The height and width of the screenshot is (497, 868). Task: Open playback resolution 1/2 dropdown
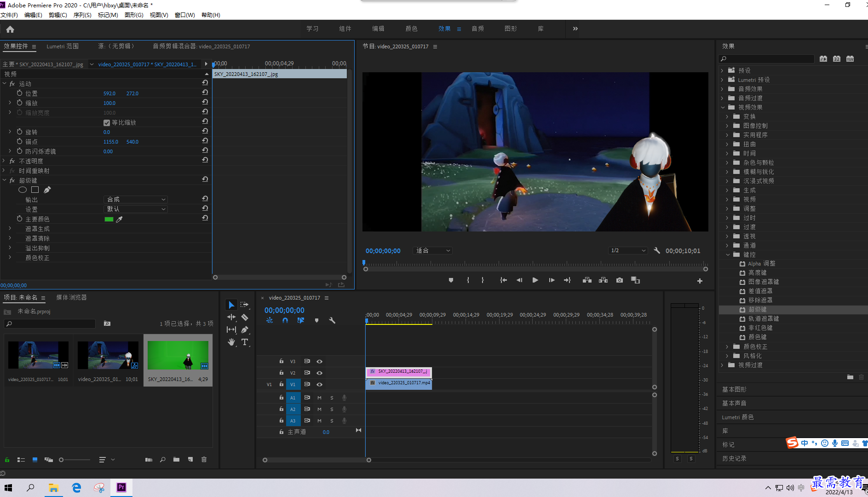coord(628,251)
